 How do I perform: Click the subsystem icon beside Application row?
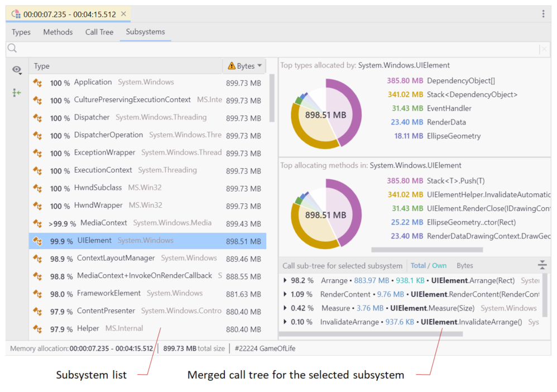point(38,83)
